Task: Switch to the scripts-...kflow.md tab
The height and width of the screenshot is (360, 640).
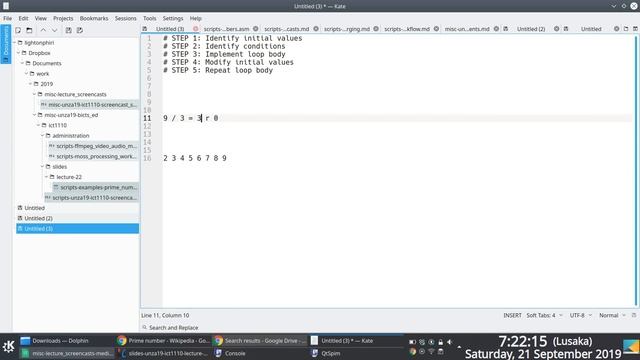Action: click(x=407, y=29)
